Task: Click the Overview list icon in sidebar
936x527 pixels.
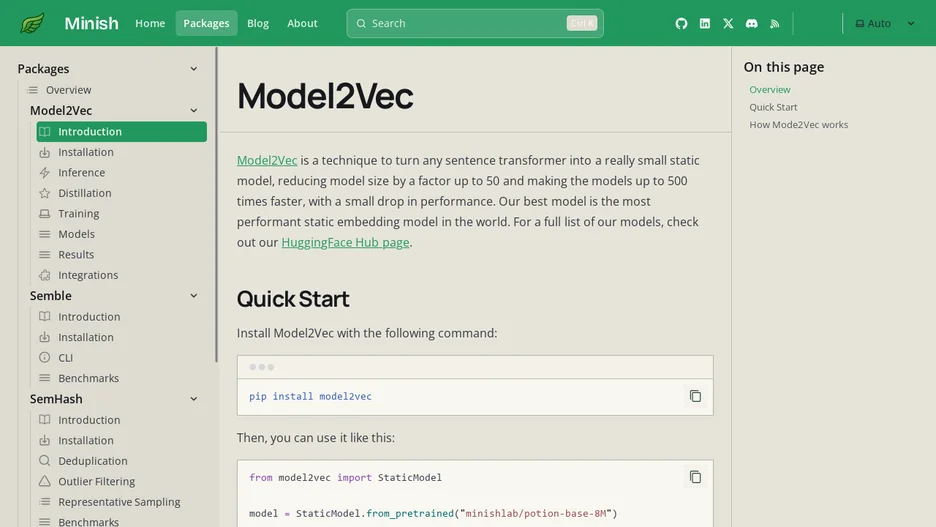Action: (32, 90)
